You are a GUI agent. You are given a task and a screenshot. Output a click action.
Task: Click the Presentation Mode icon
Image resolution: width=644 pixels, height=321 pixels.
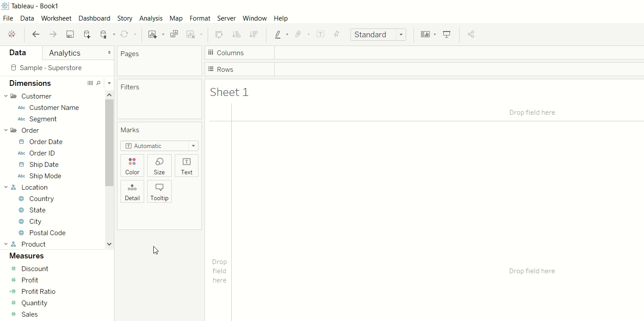pos(447,34)
